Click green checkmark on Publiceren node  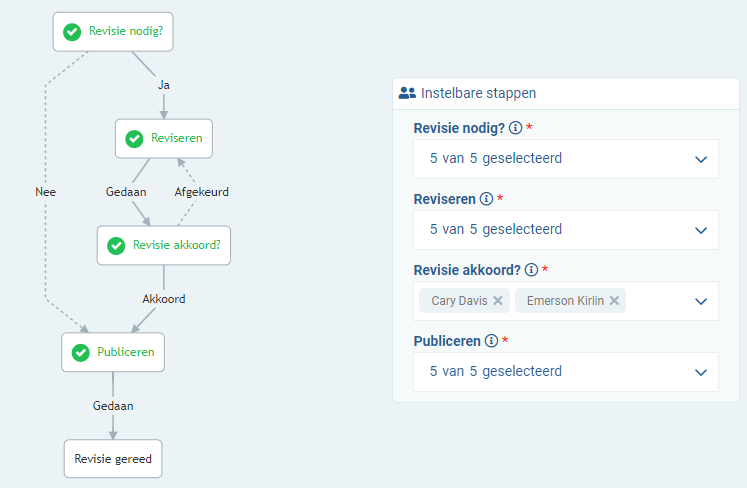pyautogui.click(x=80, y=352)
